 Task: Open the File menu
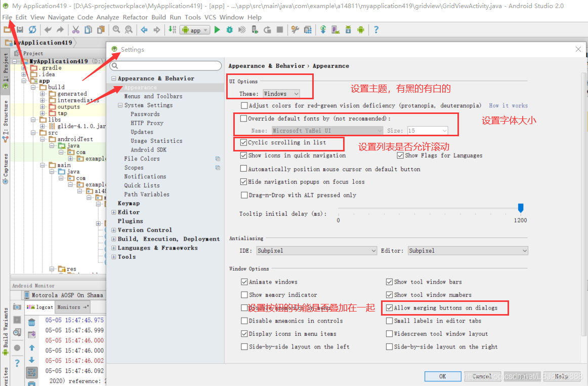(x=7, y=17)
